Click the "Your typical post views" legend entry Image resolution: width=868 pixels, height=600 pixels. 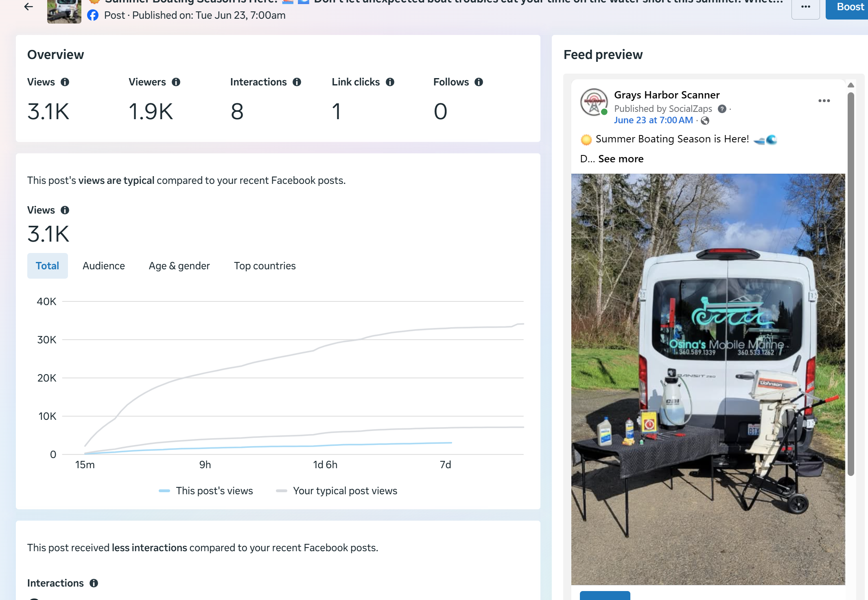(x=337, y=491)
